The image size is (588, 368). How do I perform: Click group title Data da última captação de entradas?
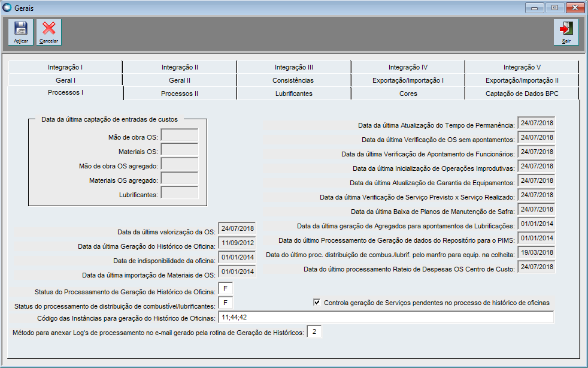click(x=110, y=119)
